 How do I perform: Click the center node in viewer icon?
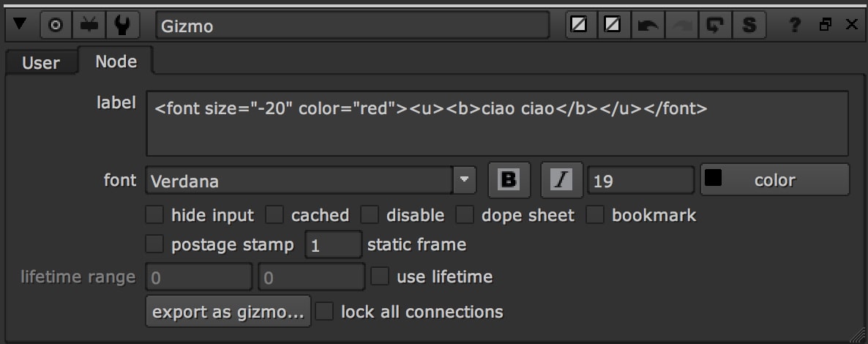click(56, 26)
